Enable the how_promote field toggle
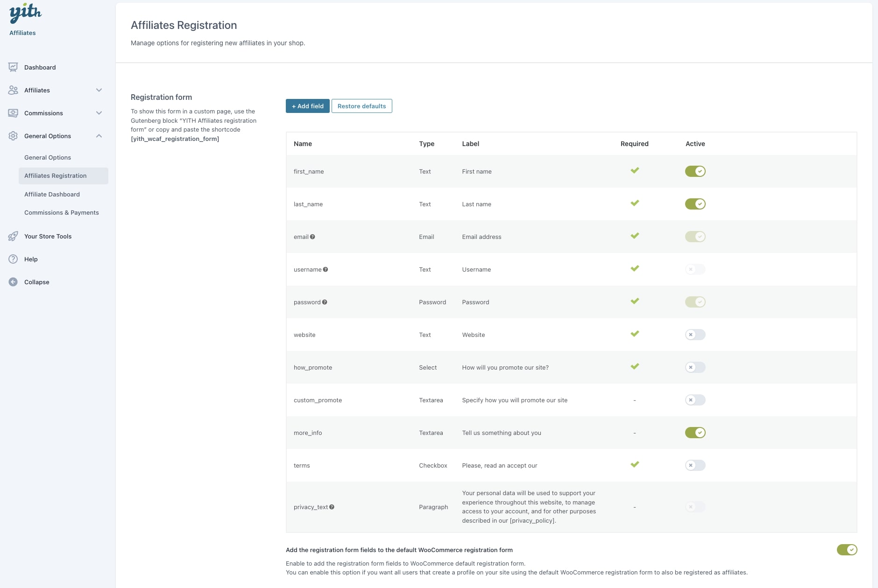The height and width of the screenshot is (588, 878). pos(695,367)
